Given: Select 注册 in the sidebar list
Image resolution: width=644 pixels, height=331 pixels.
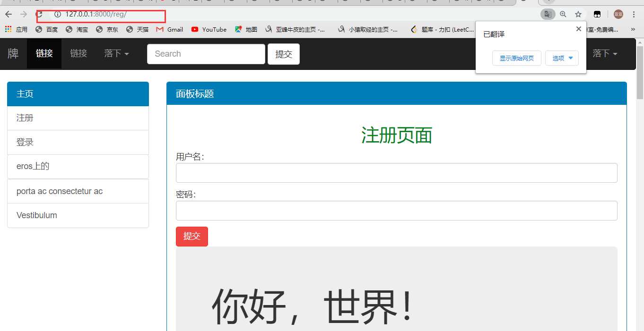Looking at the screenshot, I should point(78,118).
